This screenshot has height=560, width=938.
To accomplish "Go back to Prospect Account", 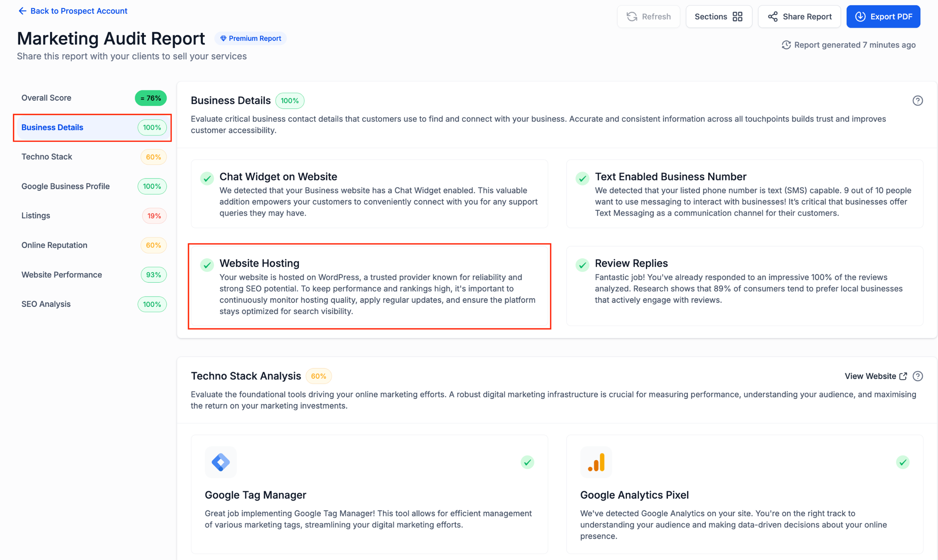I will (78, 11).
